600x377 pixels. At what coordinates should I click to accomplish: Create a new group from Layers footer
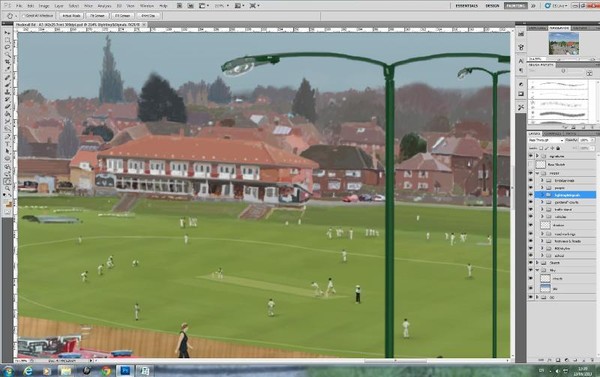click(x=574, y=360)
